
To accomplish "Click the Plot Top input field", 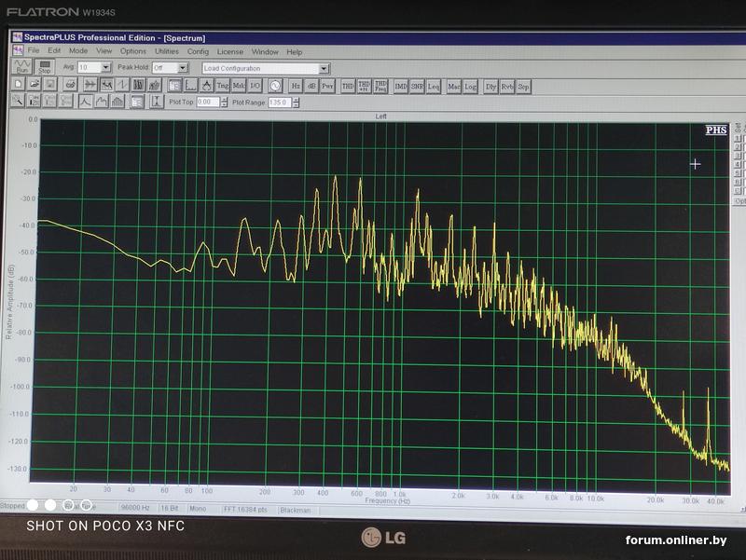I will tap(206, 102).
